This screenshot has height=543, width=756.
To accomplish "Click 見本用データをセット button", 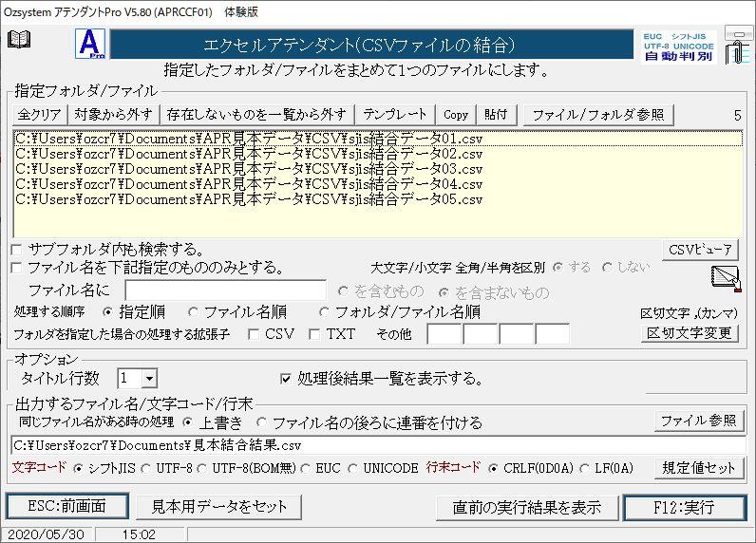I will coord(218,507).
